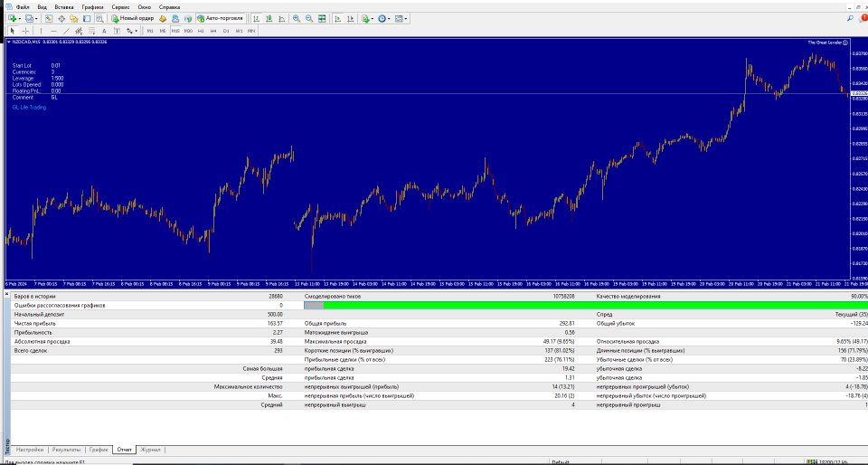
Task: Switch timeframe to H1
Action: point(201,31)
